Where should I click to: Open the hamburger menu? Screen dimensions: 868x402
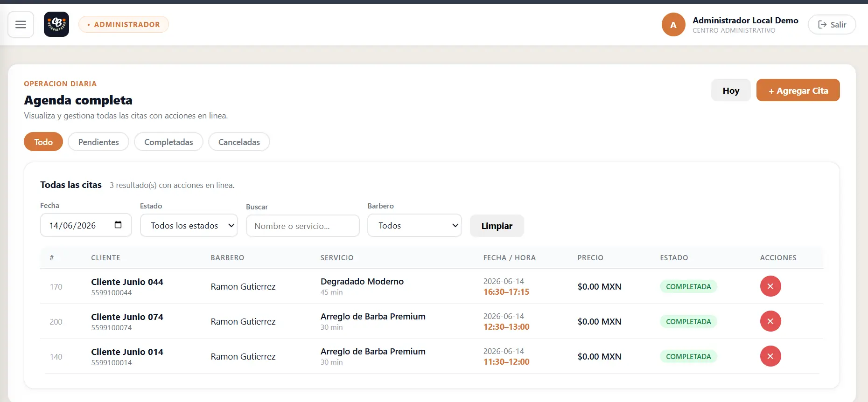(x=21, y=24)
